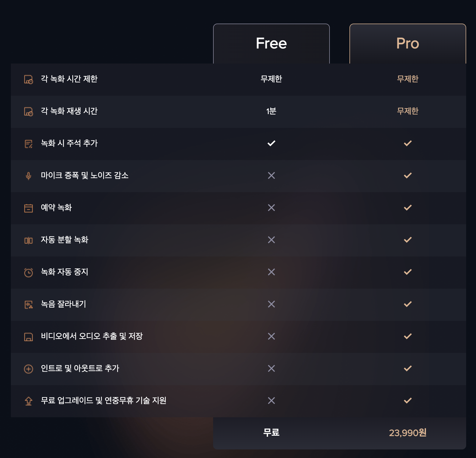
Task: Click the Free checkmark for annotation feature
Action: click(x=271, y=143)
